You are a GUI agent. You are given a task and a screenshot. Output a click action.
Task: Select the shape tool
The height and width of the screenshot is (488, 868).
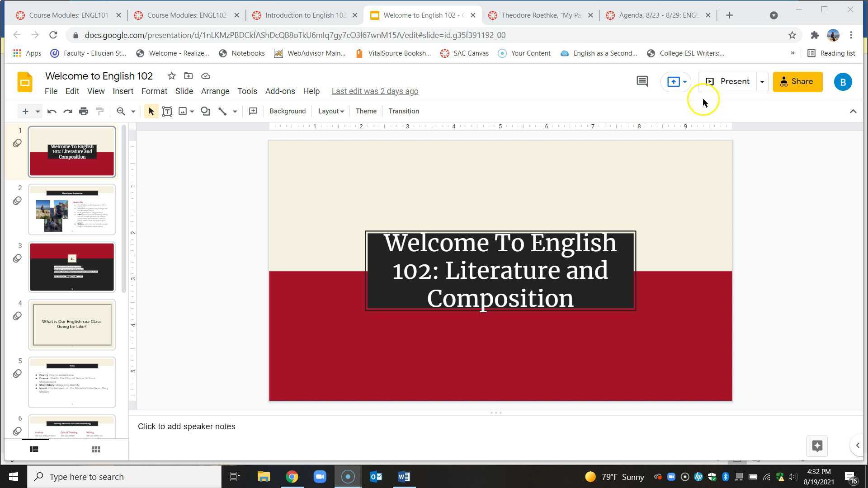205,111
